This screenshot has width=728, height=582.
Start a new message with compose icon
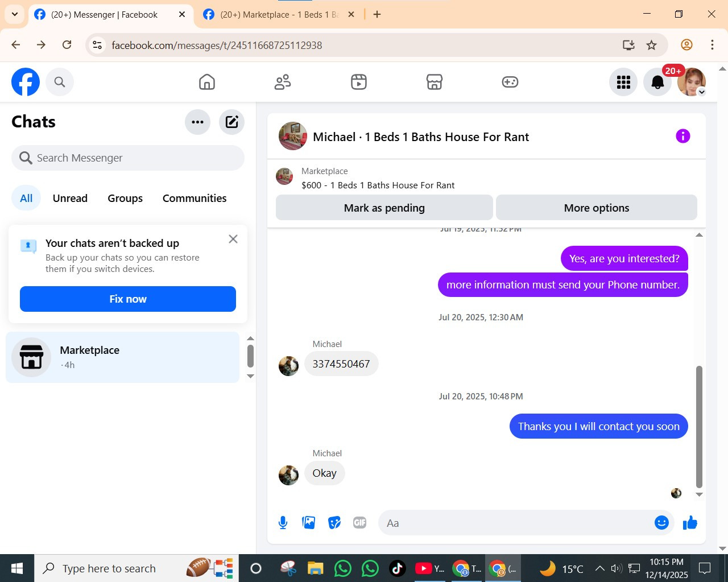pos(232,122)
